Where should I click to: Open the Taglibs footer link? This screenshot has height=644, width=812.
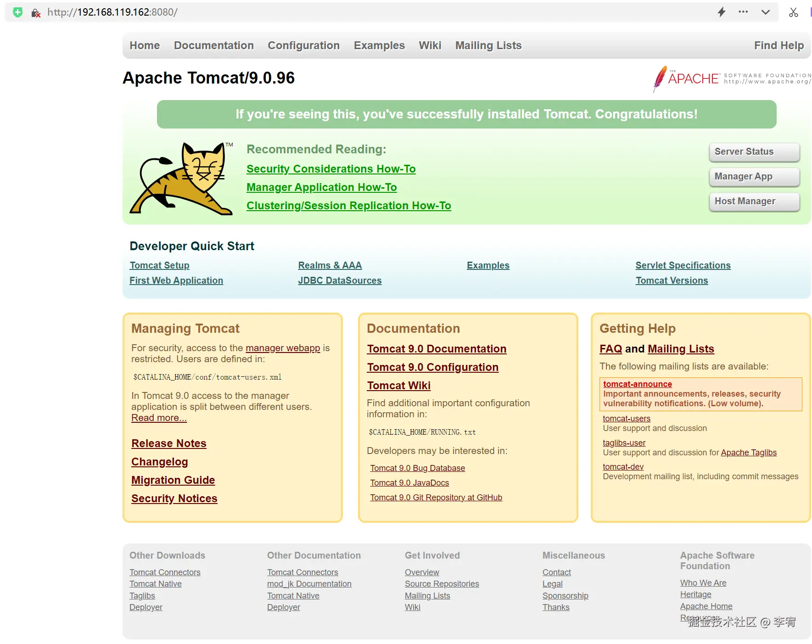[x=142, y=596]
